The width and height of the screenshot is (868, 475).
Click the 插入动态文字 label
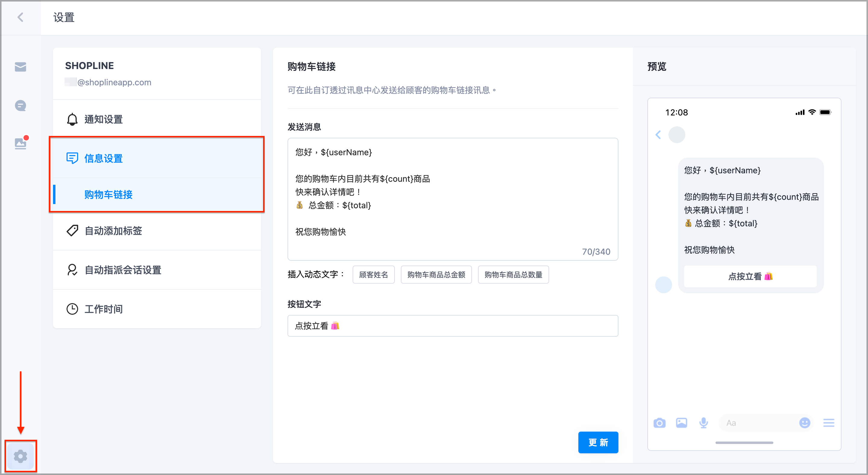(x=316, y=274)
